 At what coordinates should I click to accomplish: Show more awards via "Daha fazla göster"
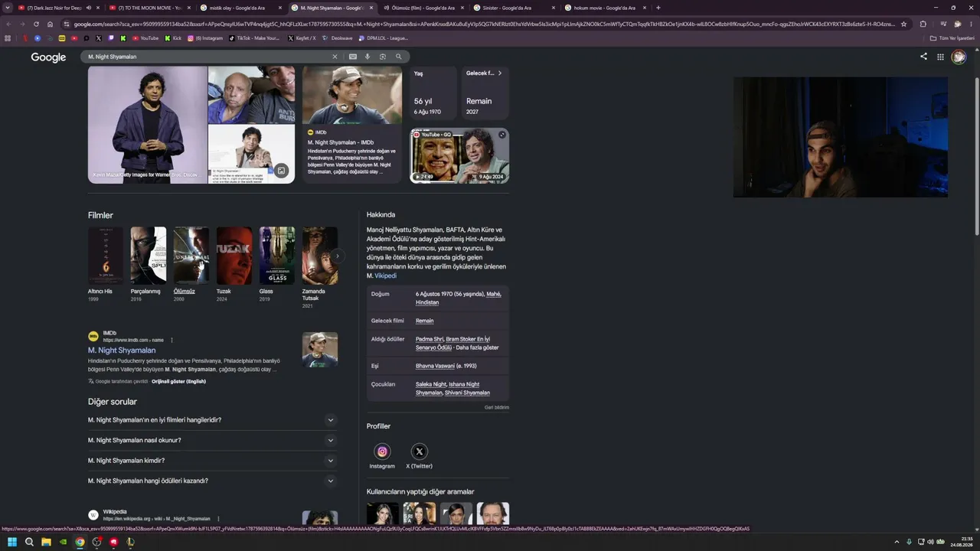click(477, 347)
